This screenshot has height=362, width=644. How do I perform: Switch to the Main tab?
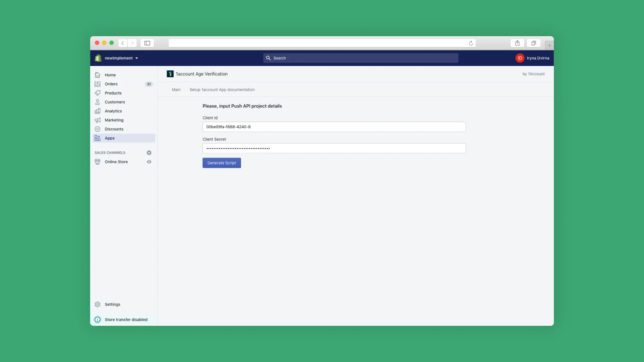point(176,90)
